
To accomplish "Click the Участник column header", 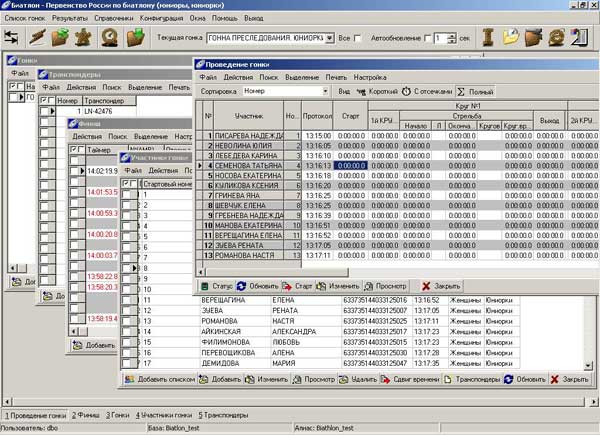I will coord(249,116).
